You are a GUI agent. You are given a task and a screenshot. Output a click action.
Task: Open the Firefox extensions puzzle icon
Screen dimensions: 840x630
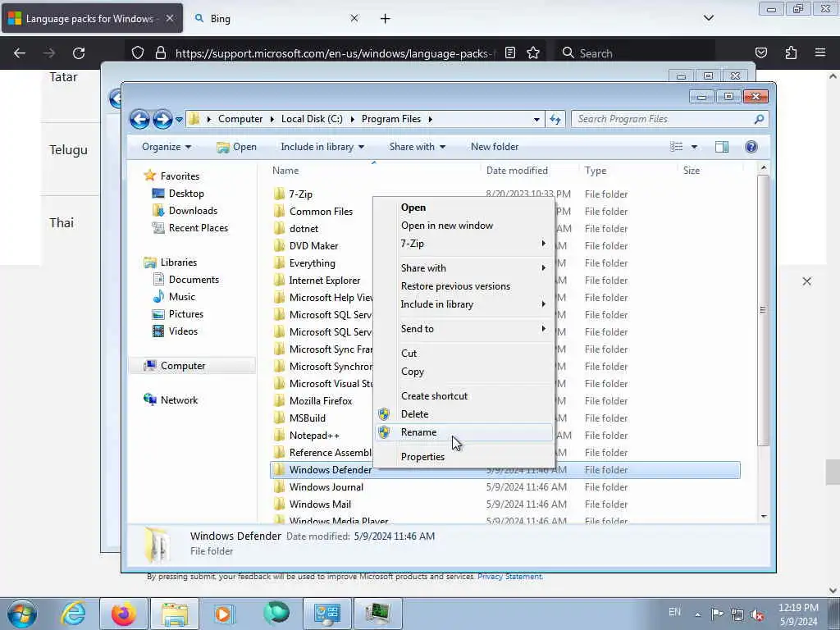[x=791, y=53]
